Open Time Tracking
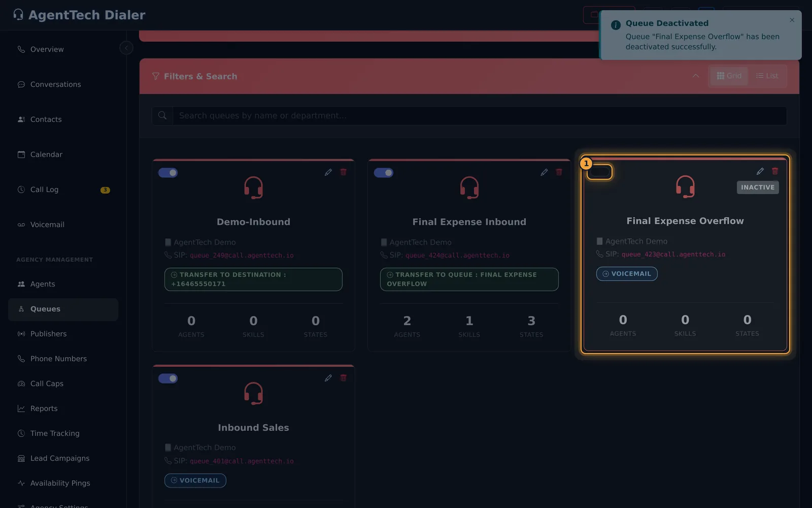Viewport: 812px width, 508px height. coord(63,433)
